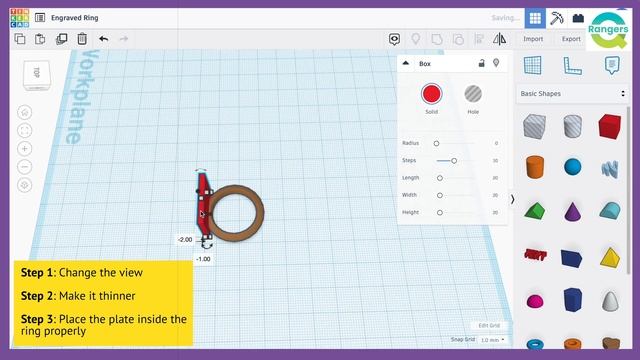Switch to 3D design grid view

coord(535,18)
